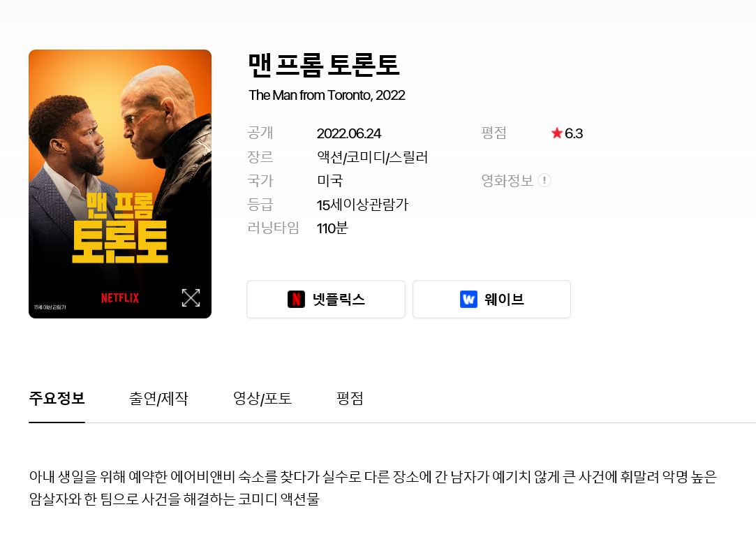
Task: Click the 영화정보 exclamation info icon
Action: point(544,180)
